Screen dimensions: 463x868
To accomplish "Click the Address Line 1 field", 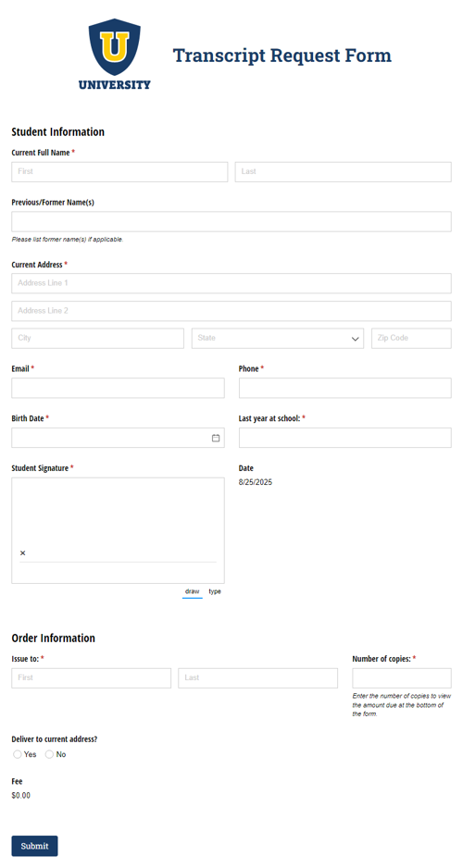I will [231, 283].
